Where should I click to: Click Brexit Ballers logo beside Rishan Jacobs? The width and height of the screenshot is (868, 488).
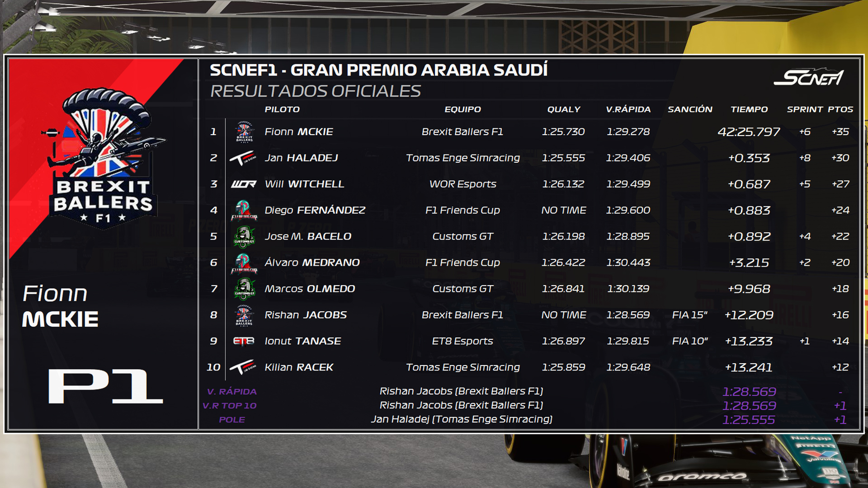244,315
